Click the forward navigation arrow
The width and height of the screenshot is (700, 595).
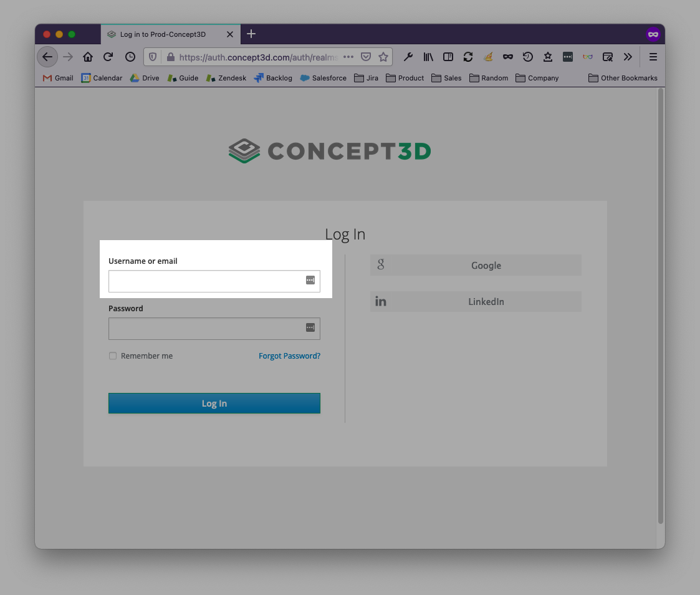(68, 57)
